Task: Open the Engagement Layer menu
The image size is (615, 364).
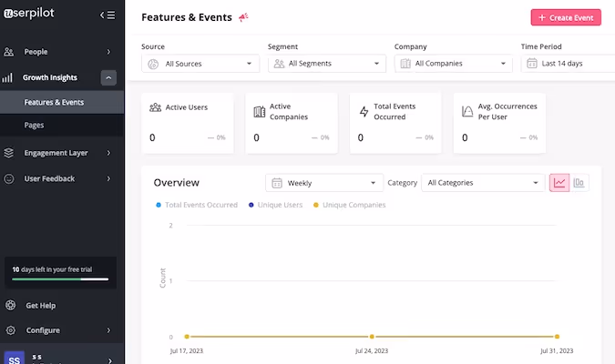Action: [62, 153]
